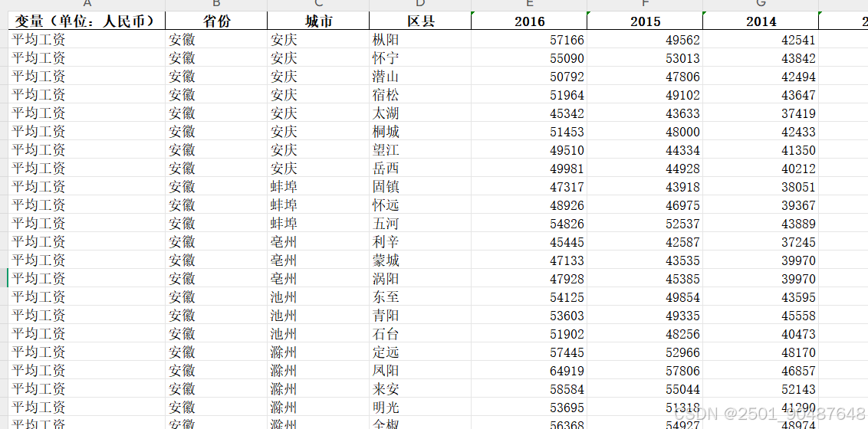
Task: Select the cell containing 45385
Action: click(645, 278)
